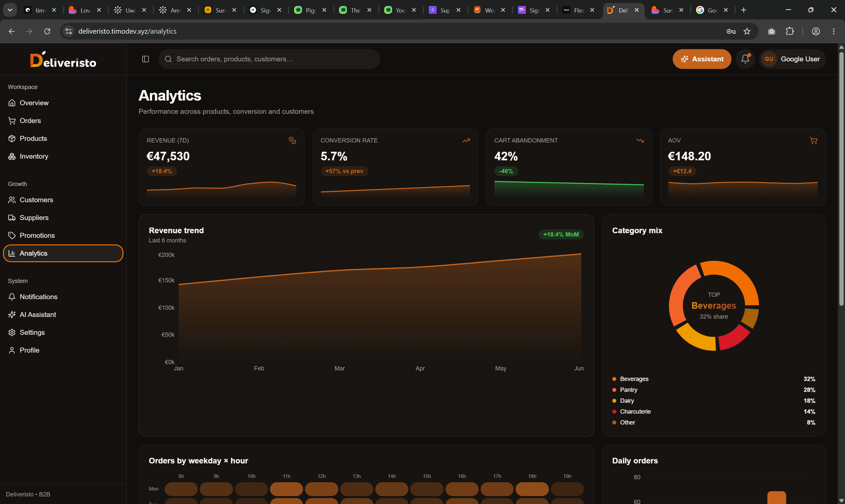Toggle the sidebar collapse icon
Screen dimensions: 845x504
click(x=146, y=59)
